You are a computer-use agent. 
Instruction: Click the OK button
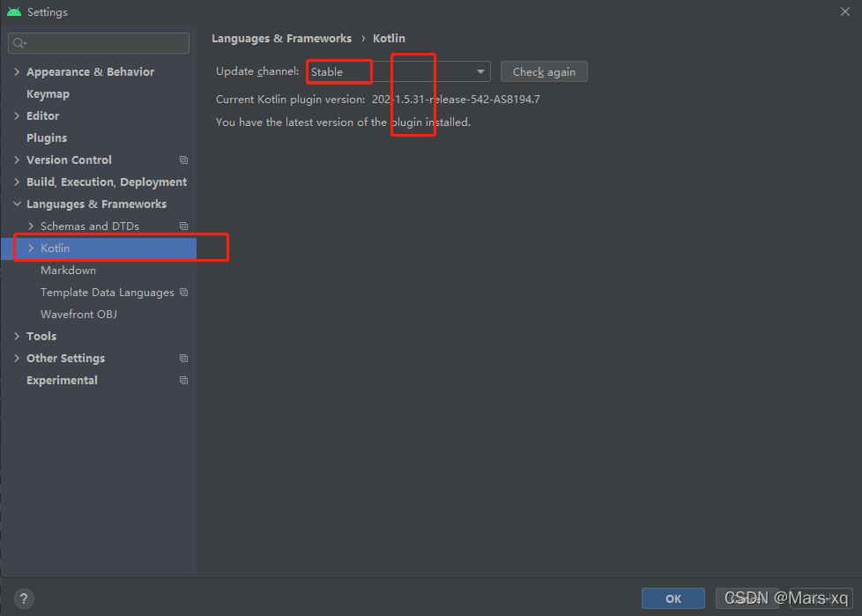coord(673,597)
